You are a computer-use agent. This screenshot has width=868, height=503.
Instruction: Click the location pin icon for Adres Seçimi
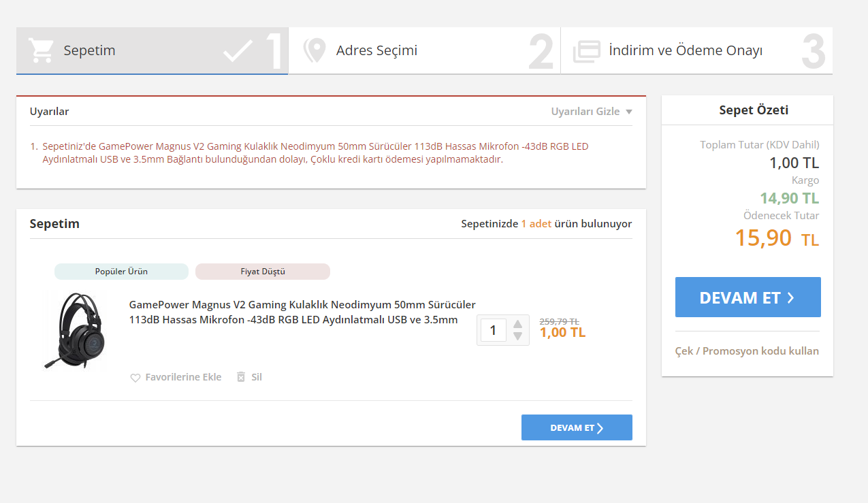[x=314, y=50]
